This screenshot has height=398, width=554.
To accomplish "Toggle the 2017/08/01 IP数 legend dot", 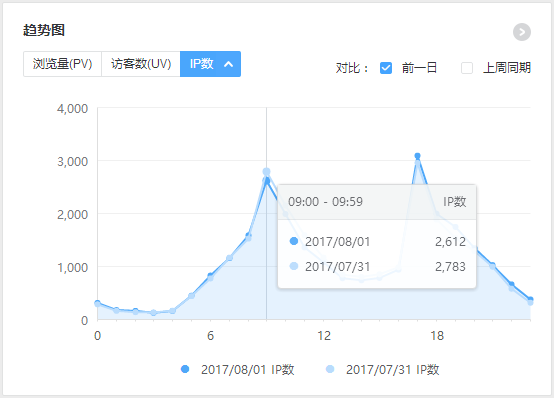I will 185,369.
